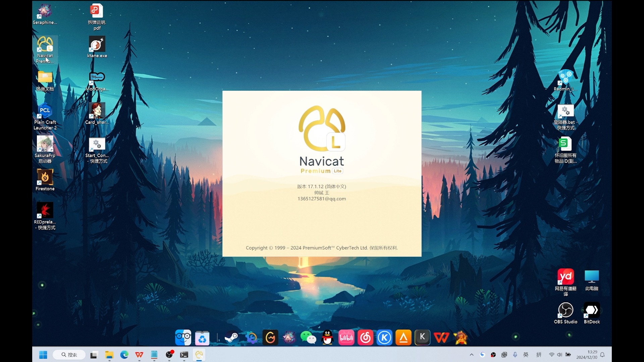Click the 版本 17.1.12 text on the splash
The image size is (644, 362).
(322, 186)
